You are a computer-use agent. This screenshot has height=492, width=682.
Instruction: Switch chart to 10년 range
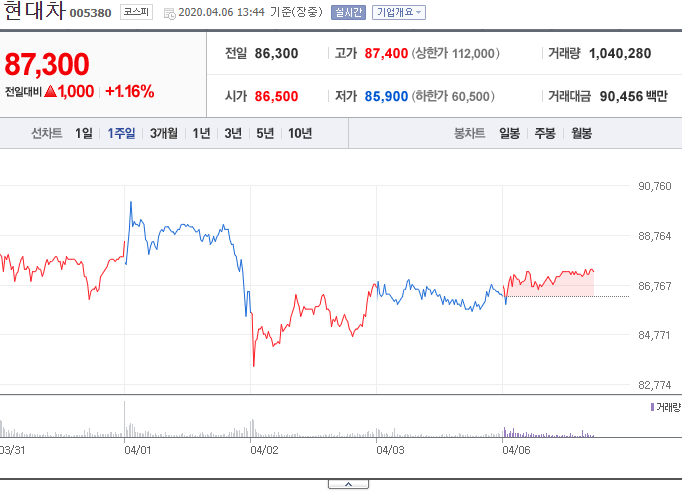300,133
